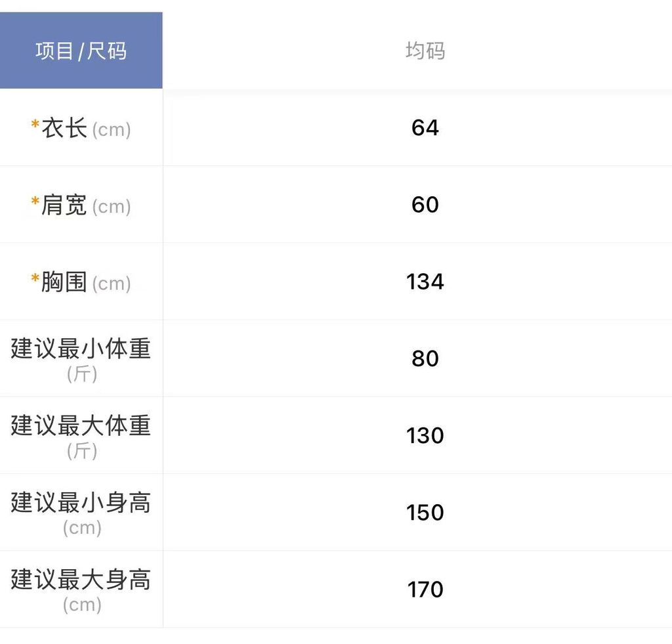
Task: Select the 肩宽 value 60
Action: click(x=425, y=205)
